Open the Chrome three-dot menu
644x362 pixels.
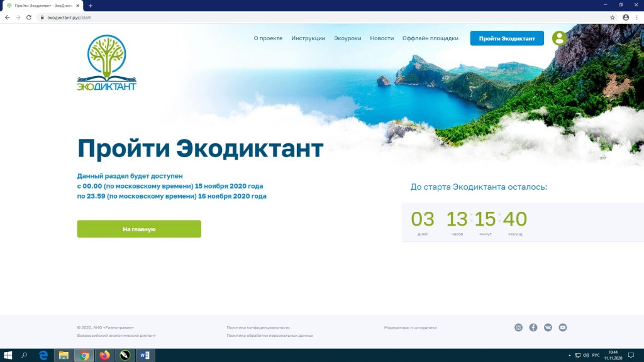pyautogui.click(x=636, y=18)
